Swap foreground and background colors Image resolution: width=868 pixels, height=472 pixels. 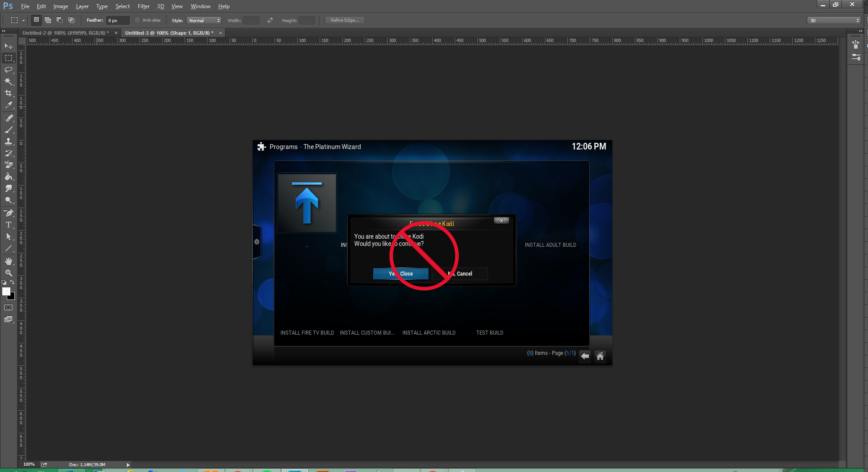point(12,282)
